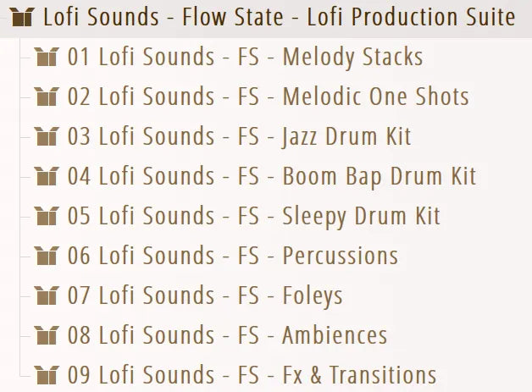Click the pack icon beside 09 Fx & Transitions
The height and width of the screenshot is (392, 532).
tap(47, 374)
